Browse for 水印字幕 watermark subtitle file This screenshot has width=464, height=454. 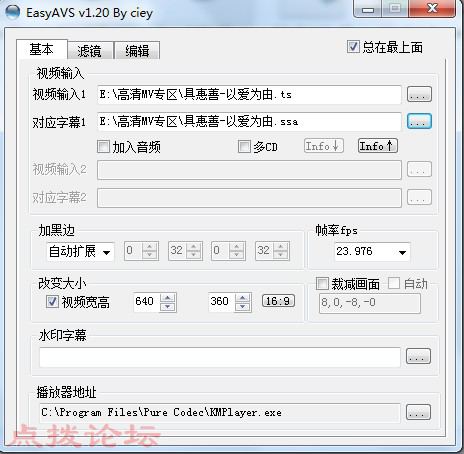click(418, 356)
